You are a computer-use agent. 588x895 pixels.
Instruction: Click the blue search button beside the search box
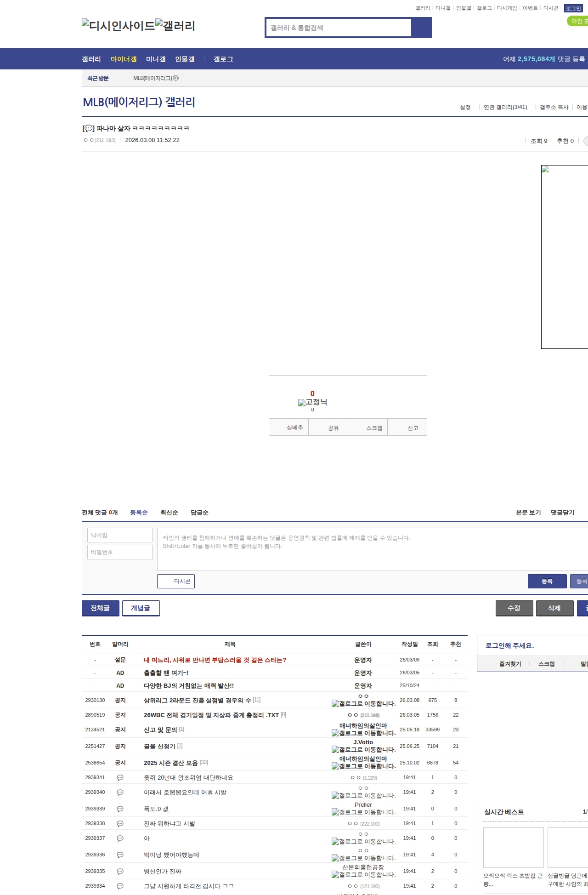click(x=421, y=28)
